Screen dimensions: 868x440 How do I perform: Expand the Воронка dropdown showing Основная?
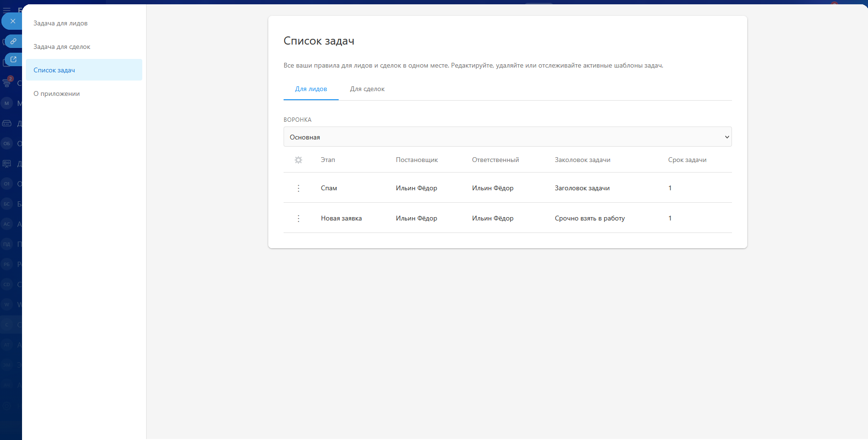click(507, 137)
